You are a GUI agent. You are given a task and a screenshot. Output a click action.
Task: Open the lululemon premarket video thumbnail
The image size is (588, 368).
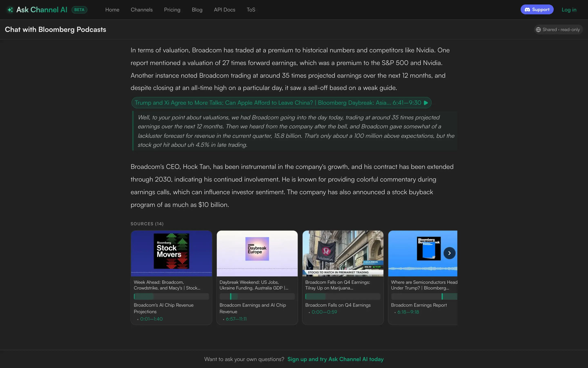click(343, 253)
